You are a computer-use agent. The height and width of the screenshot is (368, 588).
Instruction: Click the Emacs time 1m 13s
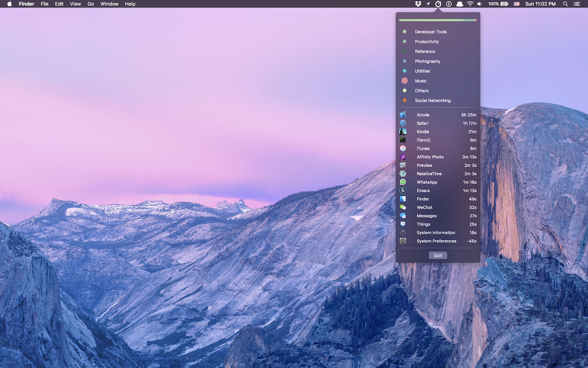[470, 191]
